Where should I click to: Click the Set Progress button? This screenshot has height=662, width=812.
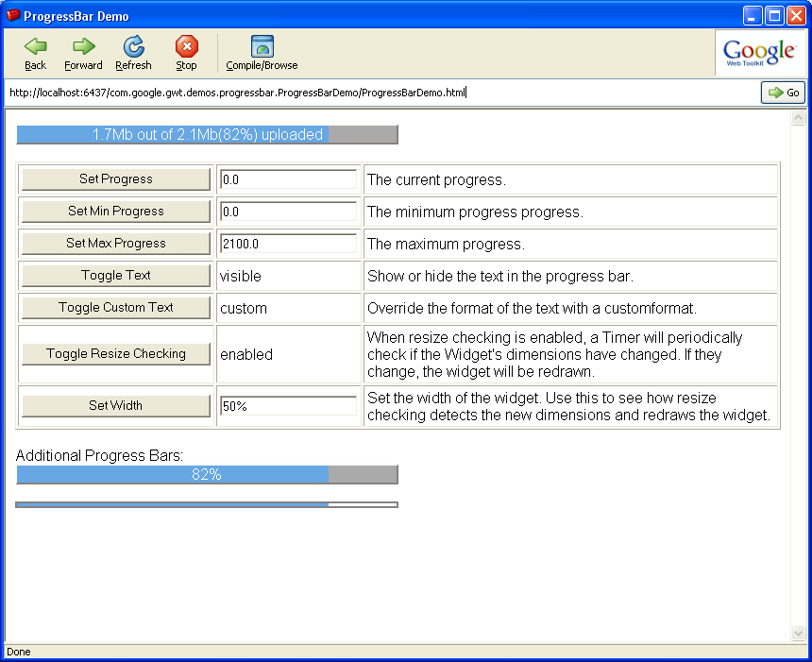click(x=116, y=179)
